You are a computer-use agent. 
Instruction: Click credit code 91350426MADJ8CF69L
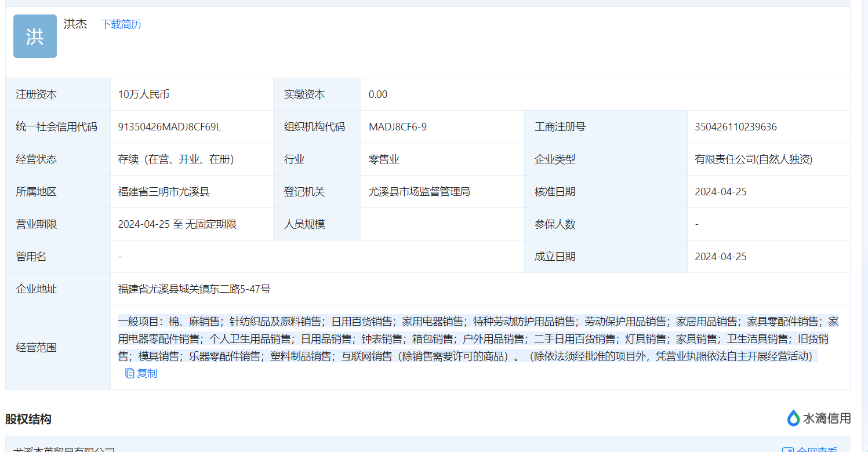[169, 127]
